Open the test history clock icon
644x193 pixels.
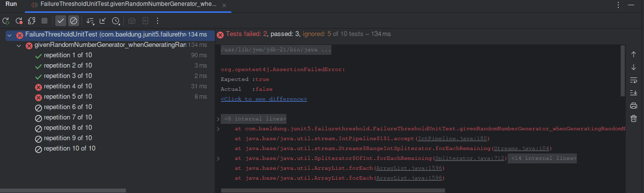116,21
